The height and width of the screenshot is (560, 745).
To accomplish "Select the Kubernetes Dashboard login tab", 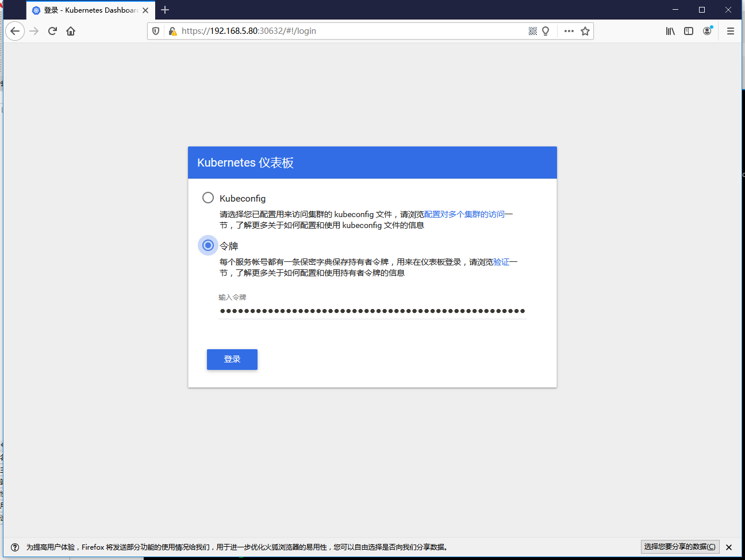I will (x=91, y=10).
